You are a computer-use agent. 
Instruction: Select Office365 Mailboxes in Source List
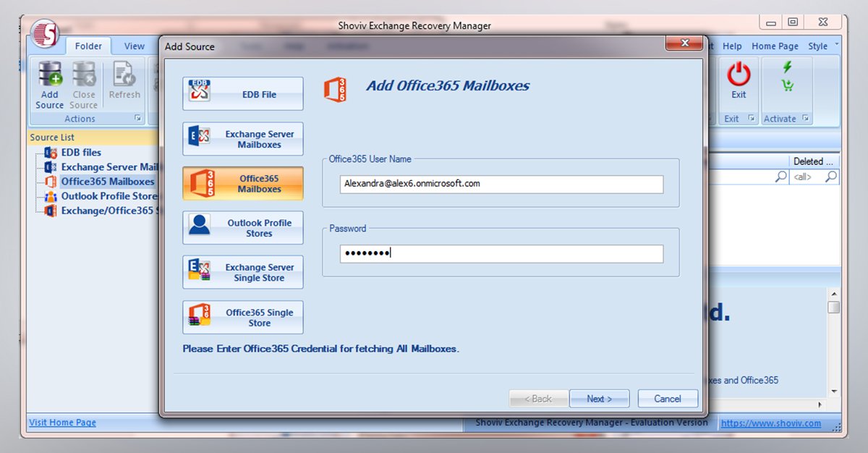(x=107, y=182)
